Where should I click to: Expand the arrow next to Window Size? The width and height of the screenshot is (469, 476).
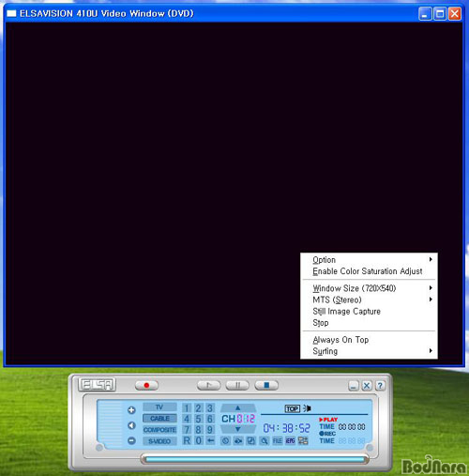[431, 288]
